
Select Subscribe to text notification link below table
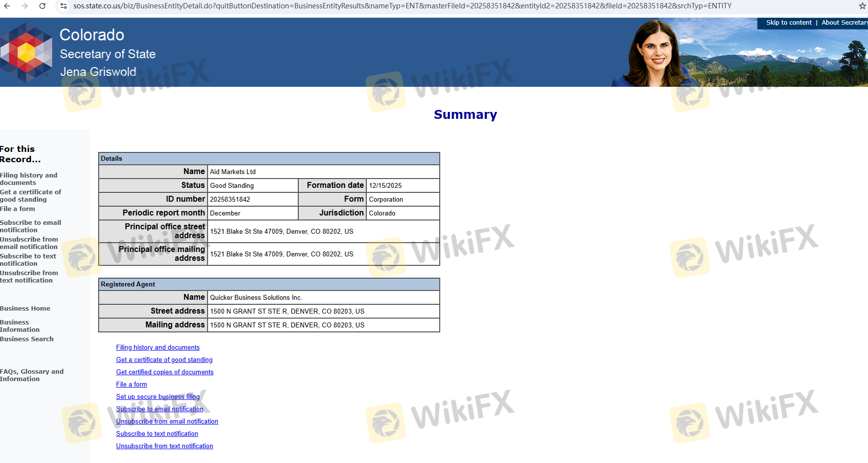[157, 434]
